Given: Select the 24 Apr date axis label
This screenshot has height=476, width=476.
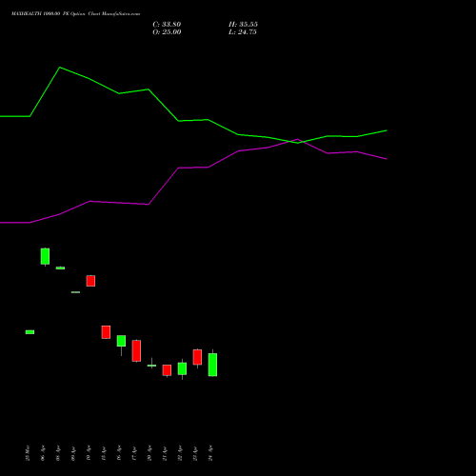Looking at the screenshot, I should tap(210, 453).
